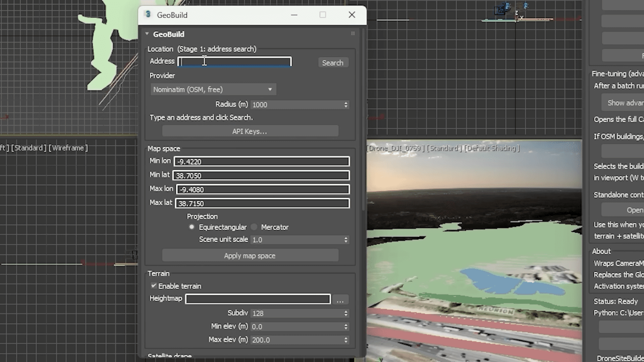Click the Python: C:\User path text
The height and width of the screenshot is (362, 644).
pyautogui.click(x=619, y=313)
